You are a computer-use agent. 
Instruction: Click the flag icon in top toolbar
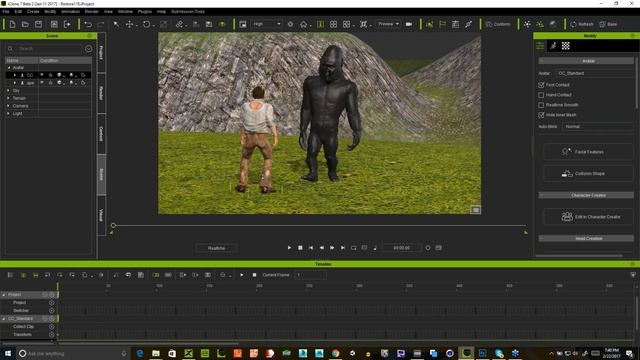coord(442,24)
